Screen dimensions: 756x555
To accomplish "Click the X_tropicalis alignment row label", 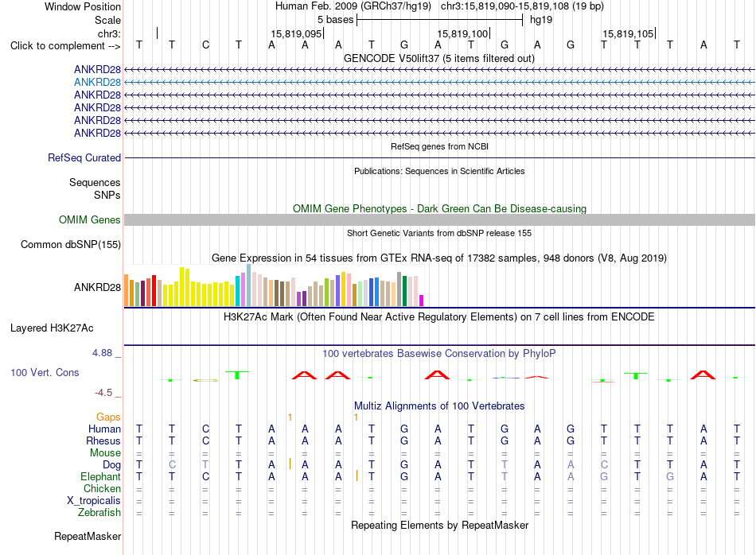I will click(x=94, y=501).
